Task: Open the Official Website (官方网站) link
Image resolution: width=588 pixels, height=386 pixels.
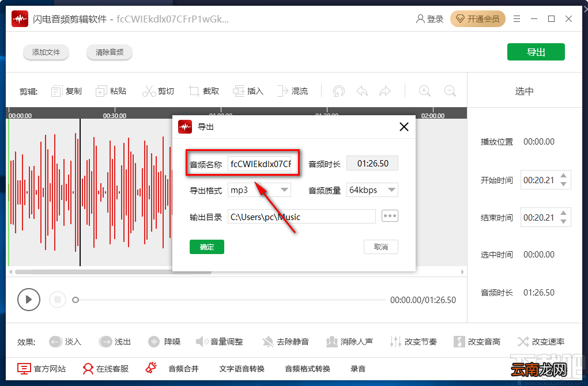Action: [42, 369]
